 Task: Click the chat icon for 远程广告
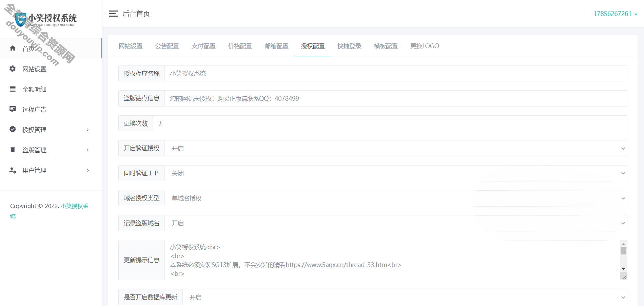pyautogui.click(x=13, y=109)
